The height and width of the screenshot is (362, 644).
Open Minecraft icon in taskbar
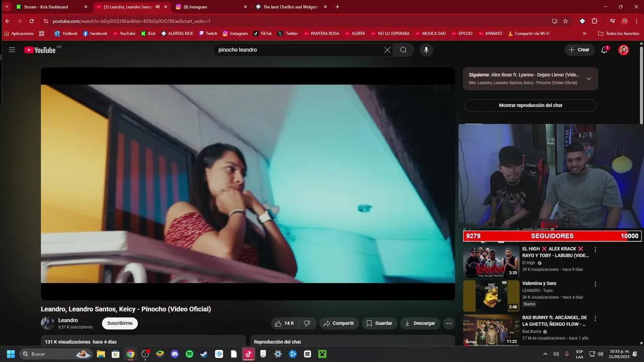pyautogui.click(x=322, y=354)
